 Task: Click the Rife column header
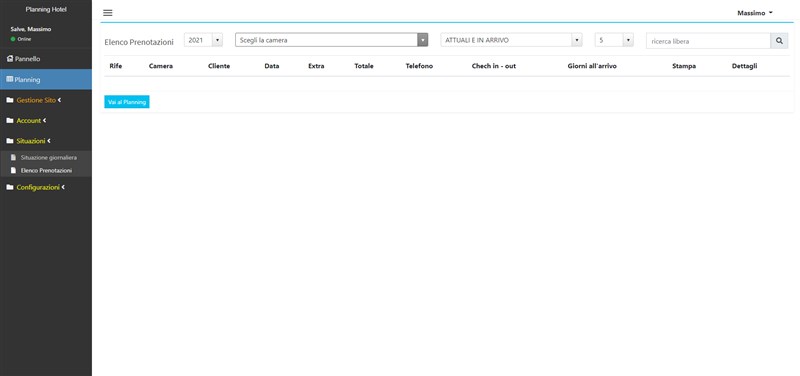116,66
